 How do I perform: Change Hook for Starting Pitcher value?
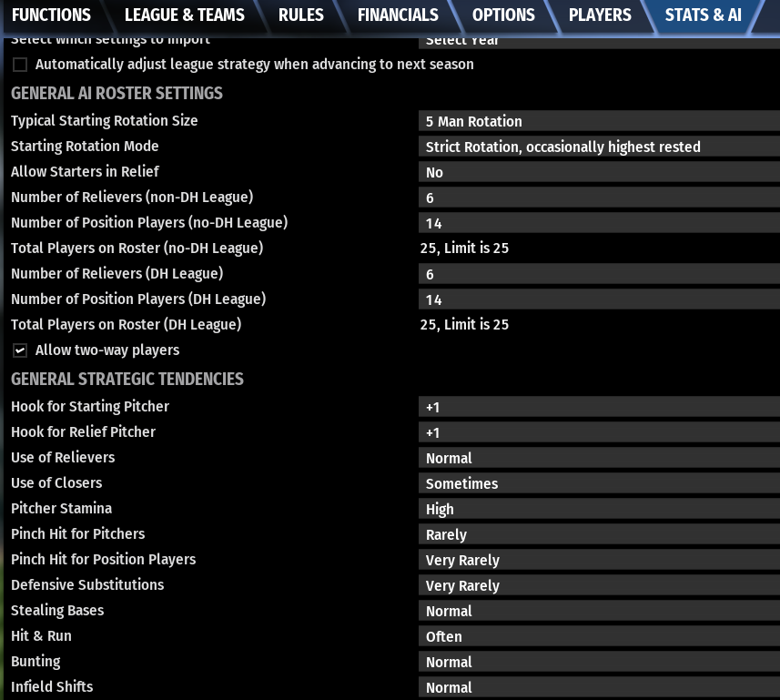point(599,407)
